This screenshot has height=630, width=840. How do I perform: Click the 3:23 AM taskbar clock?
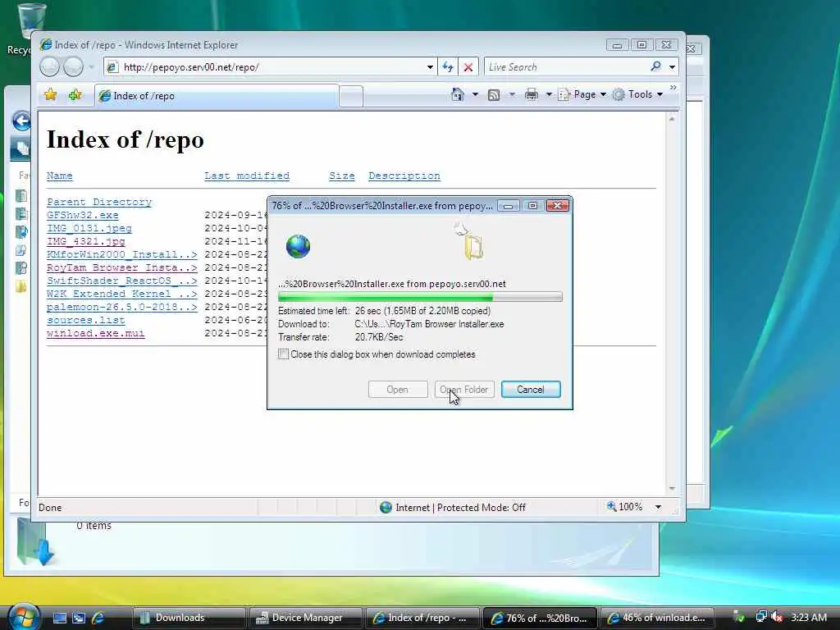click(809, 617)
